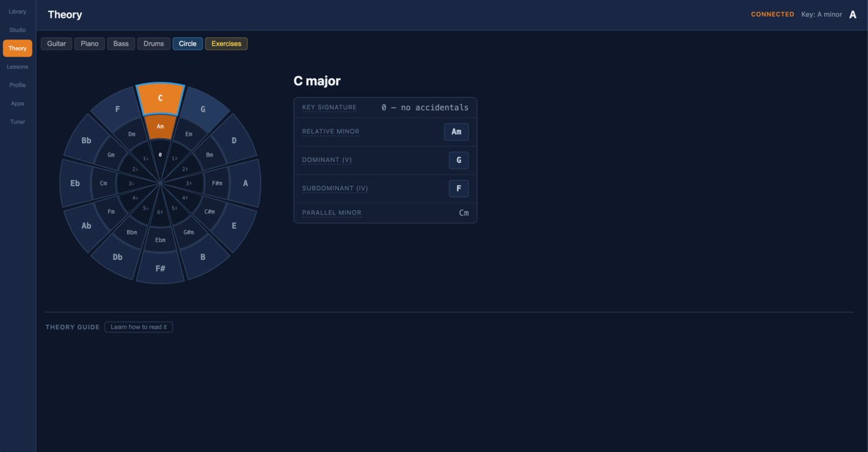Jump to subdominant F button

[x=459, y=188]
